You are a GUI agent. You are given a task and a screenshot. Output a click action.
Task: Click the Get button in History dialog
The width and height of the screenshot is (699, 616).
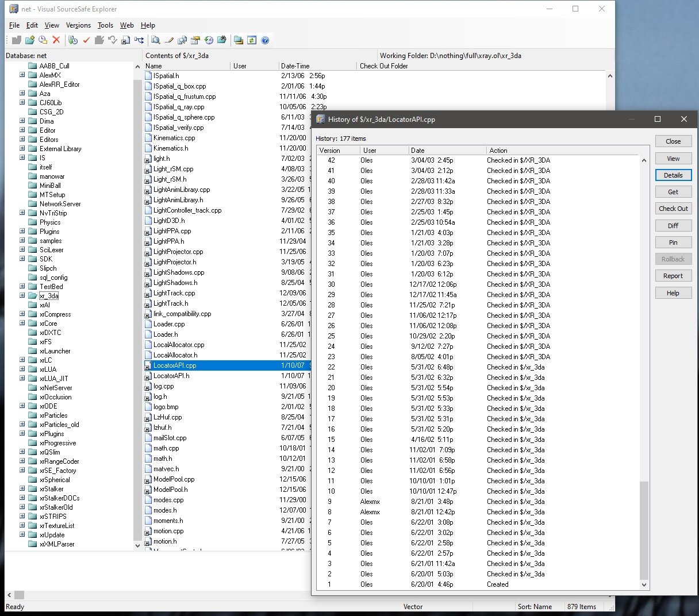click(x=673, y=192)
